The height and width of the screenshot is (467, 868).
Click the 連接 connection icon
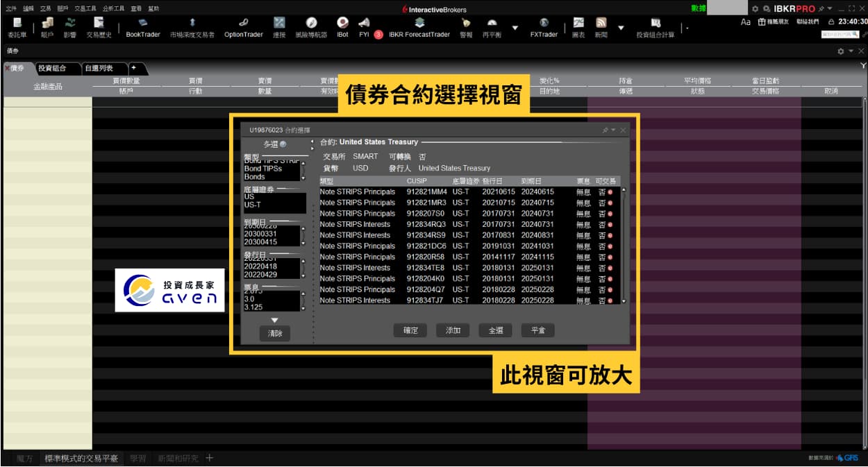click(x=279, y=27)
